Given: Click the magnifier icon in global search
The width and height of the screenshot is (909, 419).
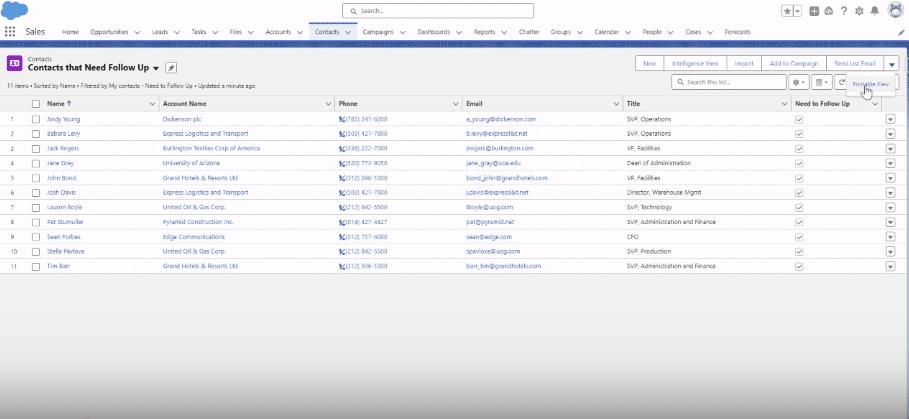Looking at the screenshot, I should coord(354,11).
